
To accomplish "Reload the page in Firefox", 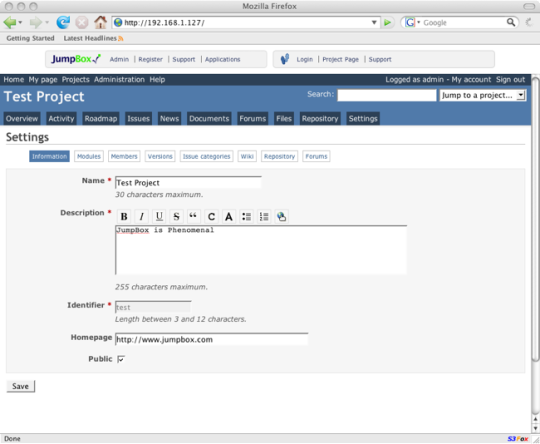I will [63, 23].
